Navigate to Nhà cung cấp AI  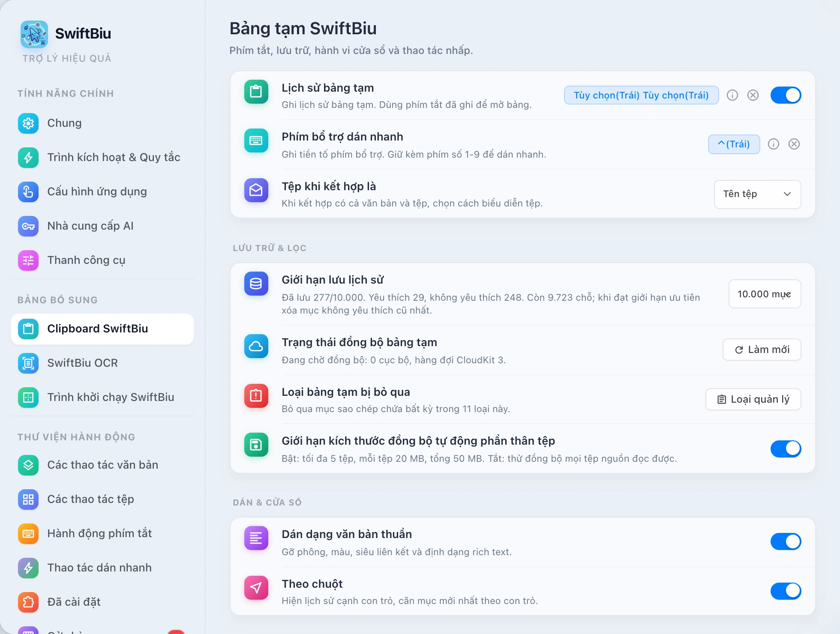point(102,226)
